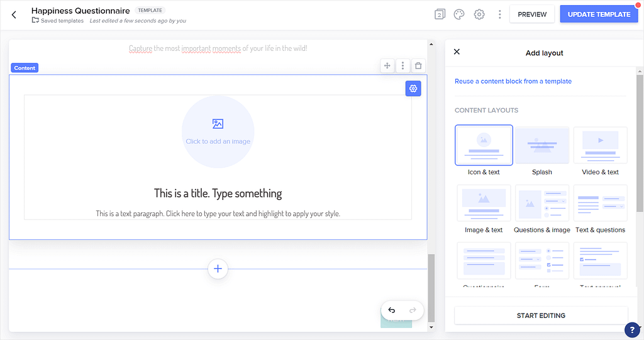Click editor scrollbar up arrow

[x=431, y=44]
